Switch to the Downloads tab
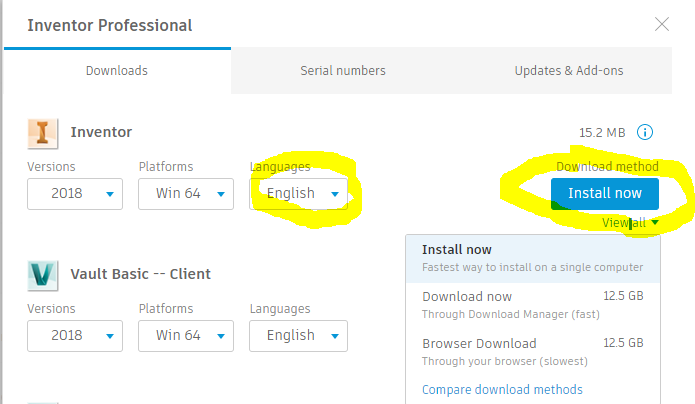The image size is (695, 404). [x=116, y=71]
